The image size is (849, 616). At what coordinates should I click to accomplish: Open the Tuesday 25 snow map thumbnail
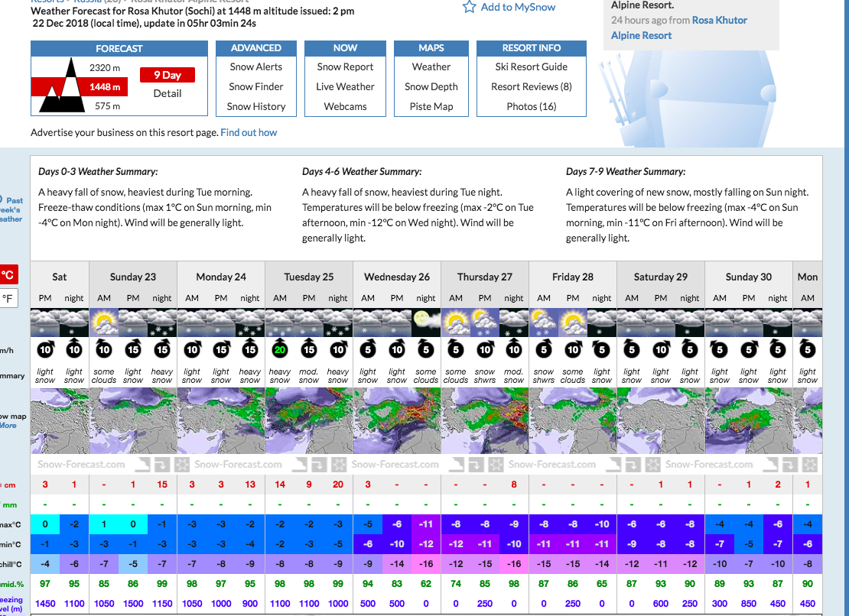coord(309,421)
